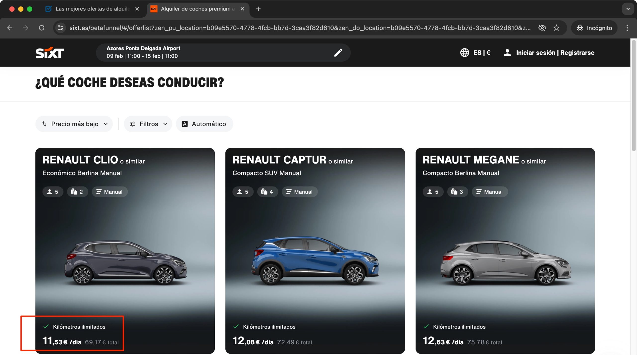This screenshot has width=637, height=364.
Task: Expand the Precio más bajo sort dropdown
Action: coord(74,124)
